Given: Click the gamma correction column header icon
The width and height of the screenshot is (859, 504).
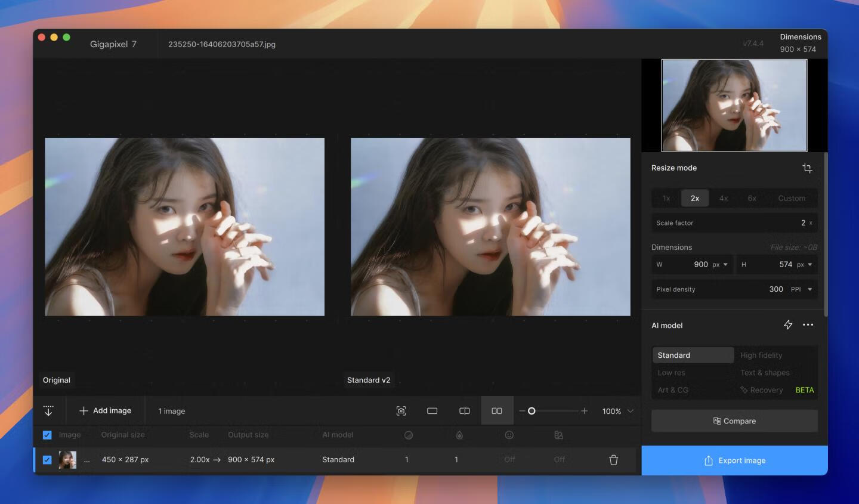Looking at the screenshot, I should [x=559, y=435].
